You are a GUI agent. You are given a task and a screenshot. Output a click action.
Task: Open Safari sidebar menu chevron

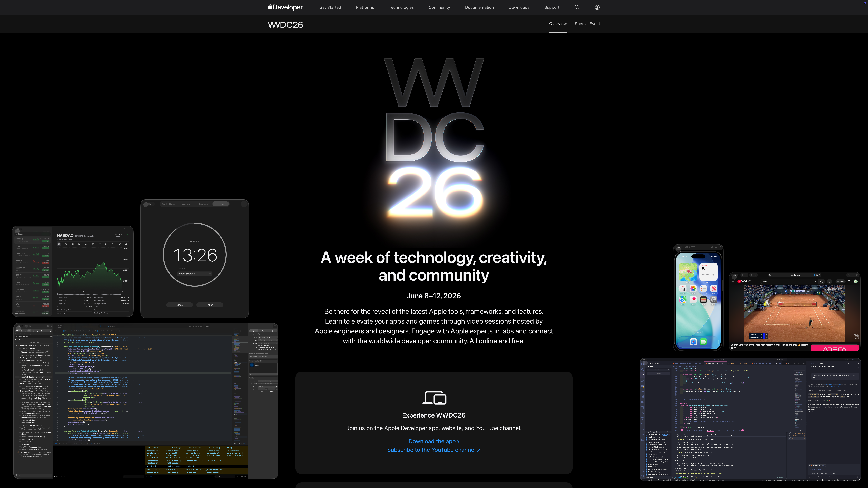click(x=746, y=275)
